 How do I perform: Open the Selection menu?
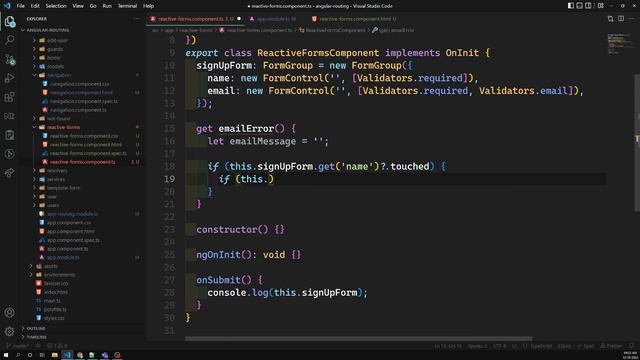(x=56, y=6)
